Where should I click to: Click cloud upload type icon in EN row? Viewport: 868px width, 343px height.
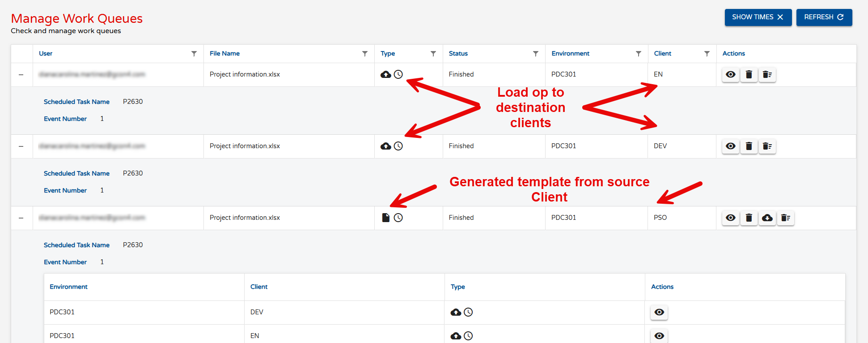coord(386,74)
